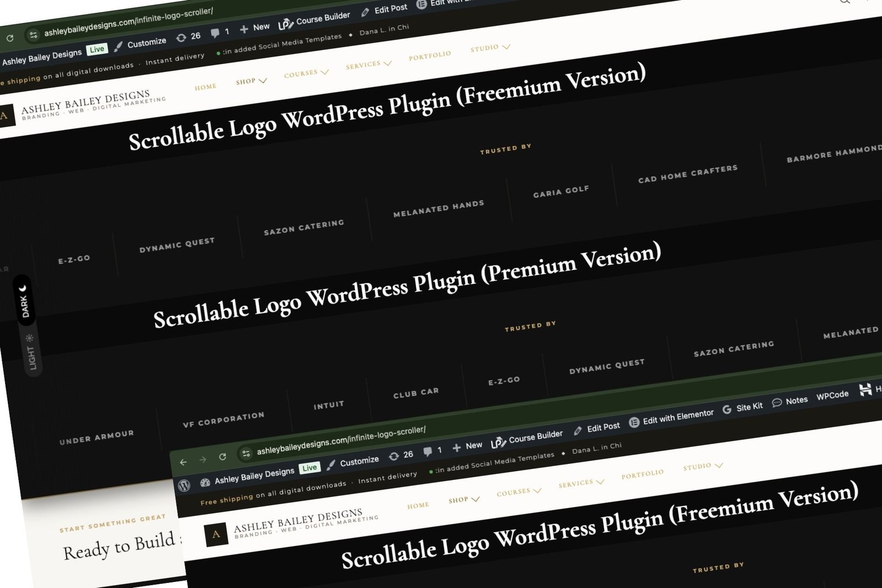Click E-Z-GO in freemium scroller

coord(74,259)
